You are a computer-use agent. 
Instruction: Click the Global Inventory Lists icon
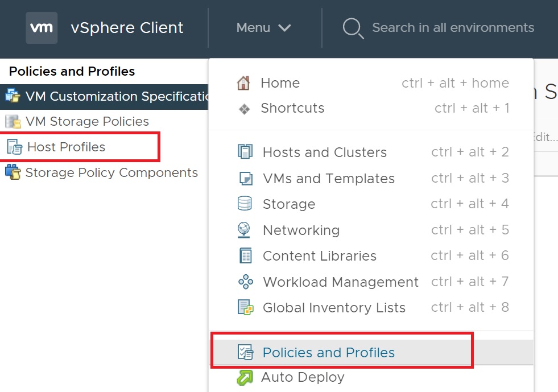click(245, 308)
